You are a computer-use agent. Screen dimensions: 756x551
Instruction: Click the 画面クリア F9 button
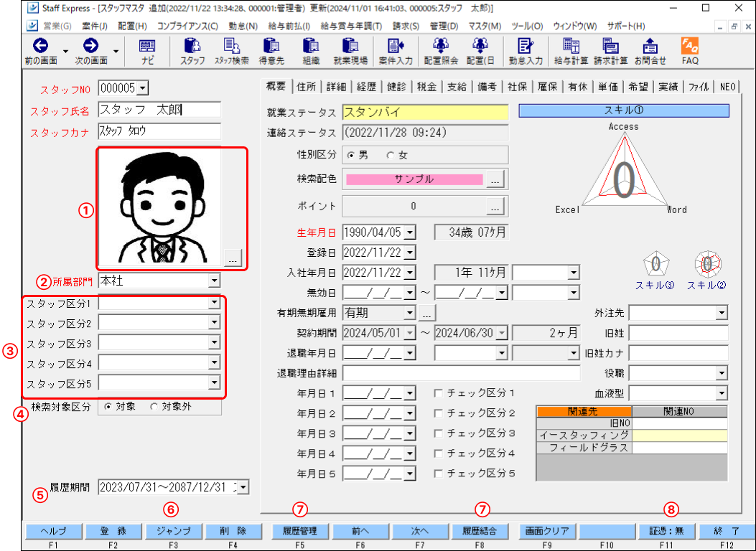(546, 531)
